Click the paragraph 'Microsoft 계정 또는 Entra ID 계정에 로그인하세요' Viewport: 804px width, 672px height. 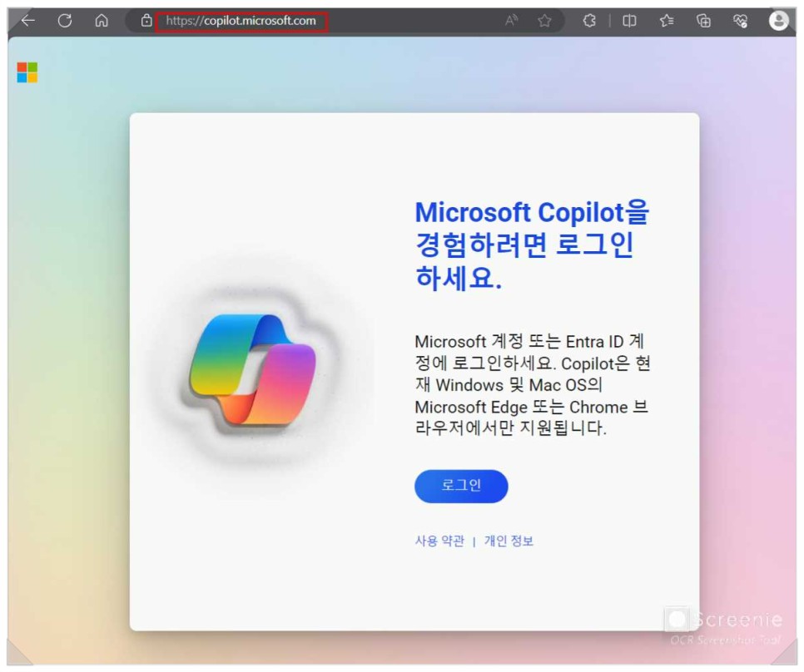(532, 385)
